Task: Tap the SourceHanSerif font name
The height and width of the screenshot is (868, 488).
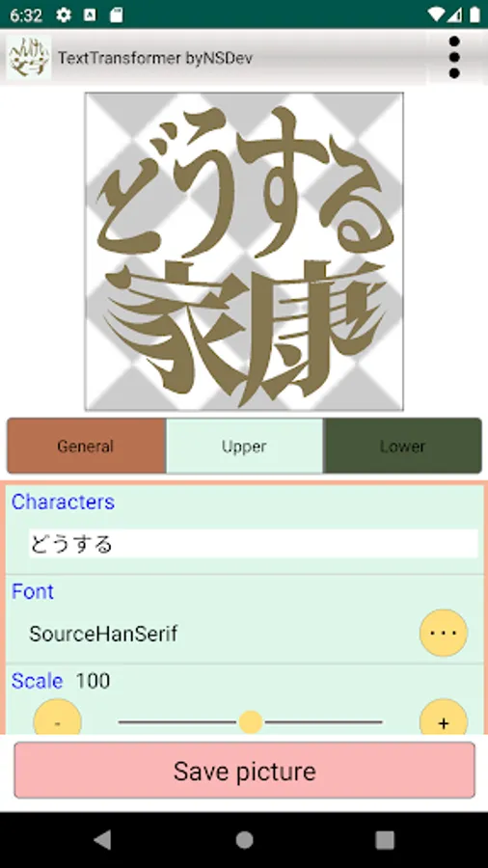Action: (x=103, y=634)
